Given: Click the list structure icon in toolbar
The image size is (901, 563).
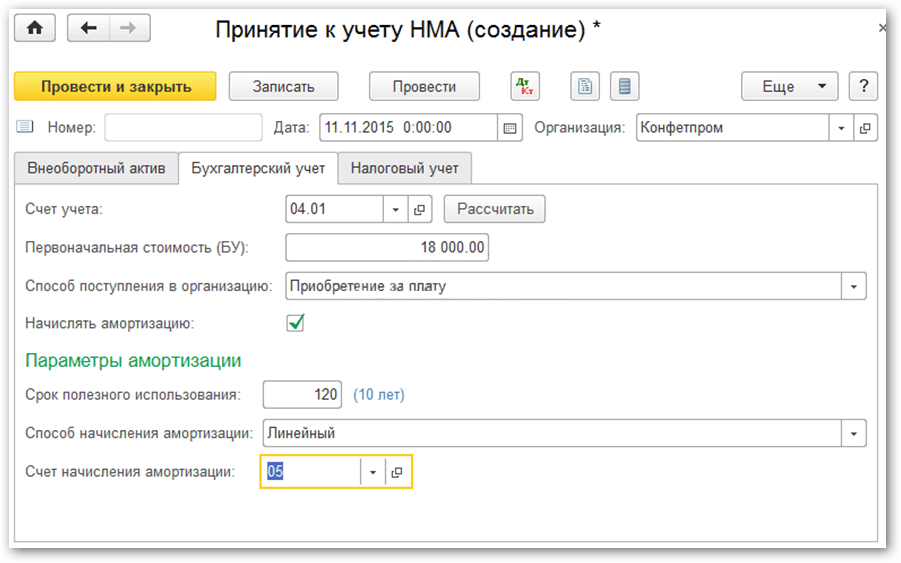Looking at the screenshot, I should click(625, 87).
